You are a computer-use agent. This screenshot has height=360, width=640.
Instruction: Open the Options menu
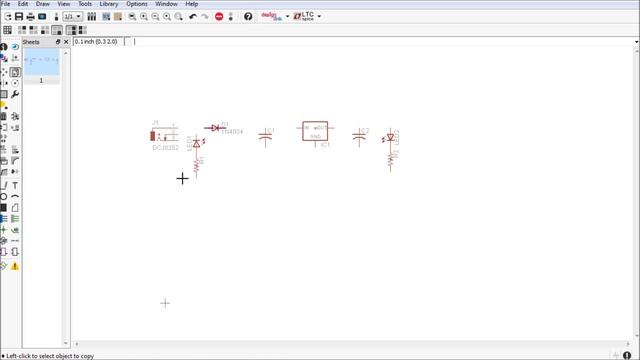click(137, 4)
